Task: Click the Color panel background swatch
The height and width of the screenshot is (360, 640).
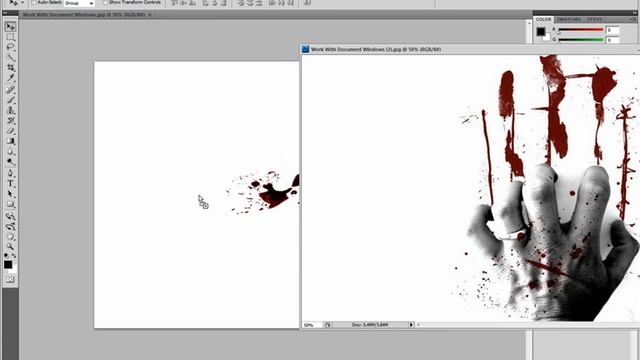Action: pyautogui.click(x=547, y=38)
